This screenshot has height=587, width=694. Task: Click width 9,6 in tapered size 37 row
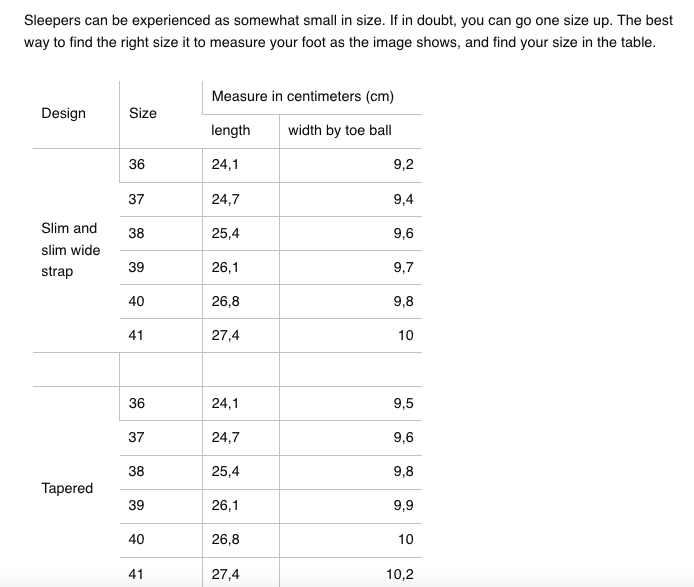(403, 437)
